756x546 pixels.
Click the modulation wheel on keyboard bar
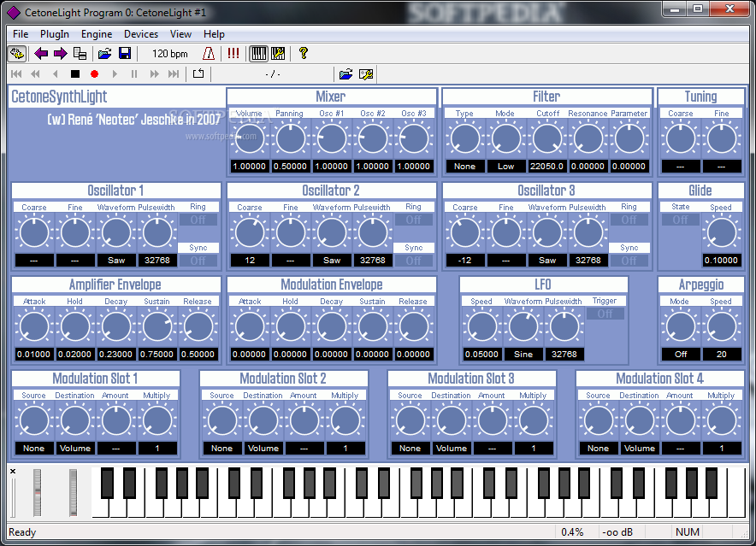click(x=73, y=492)
